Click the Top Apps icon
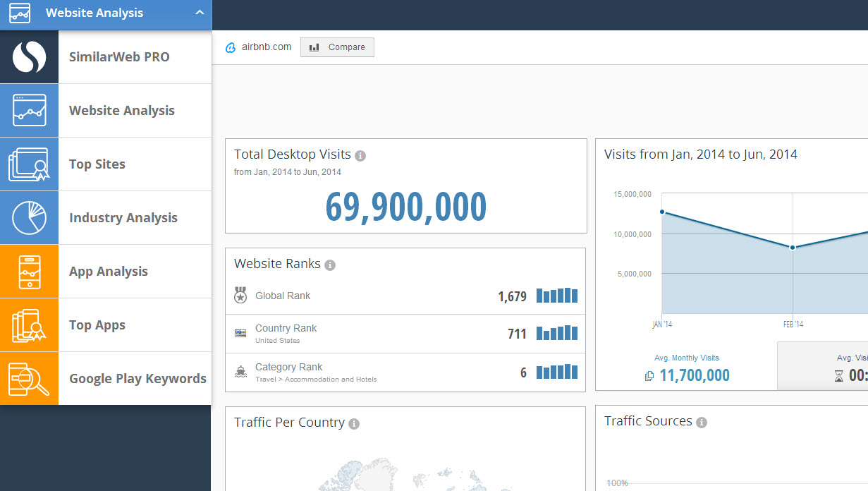 [x=29, y=325]
